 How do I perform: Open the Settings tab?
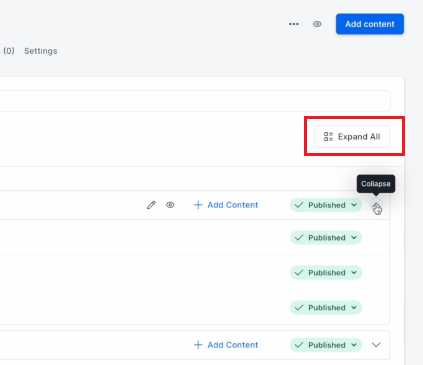[x=41, y=51]
